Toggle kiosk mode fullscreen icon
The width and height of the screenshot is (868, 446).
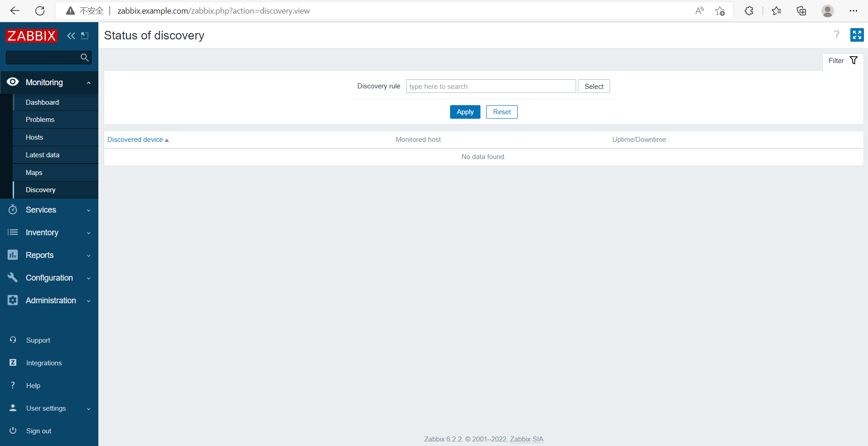point(857,35)
